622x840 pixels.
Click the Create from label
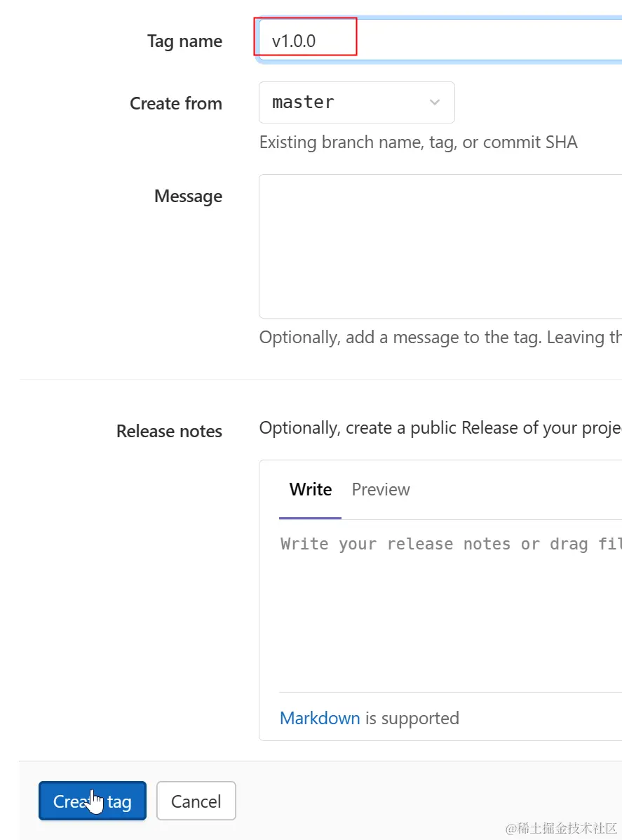click(x=175, y=104)
